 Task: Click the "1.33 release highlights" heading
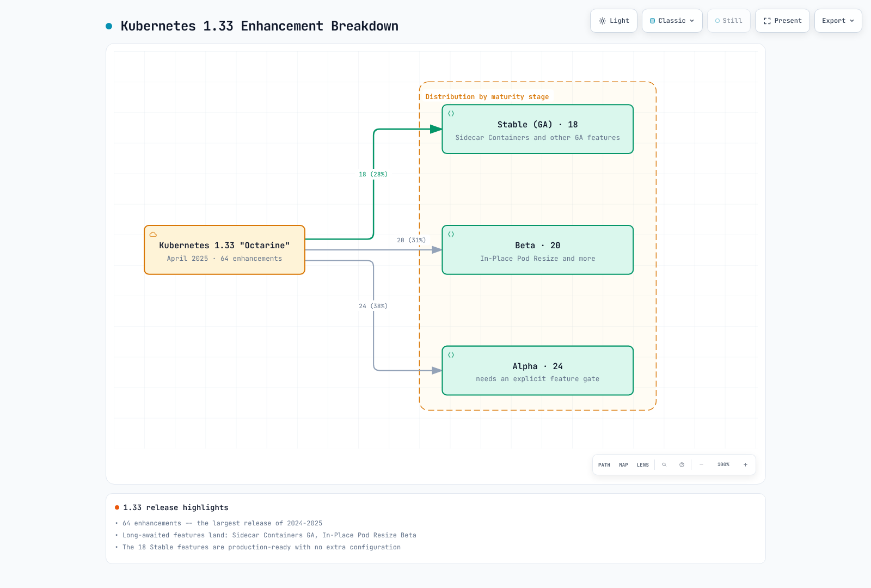176,507
